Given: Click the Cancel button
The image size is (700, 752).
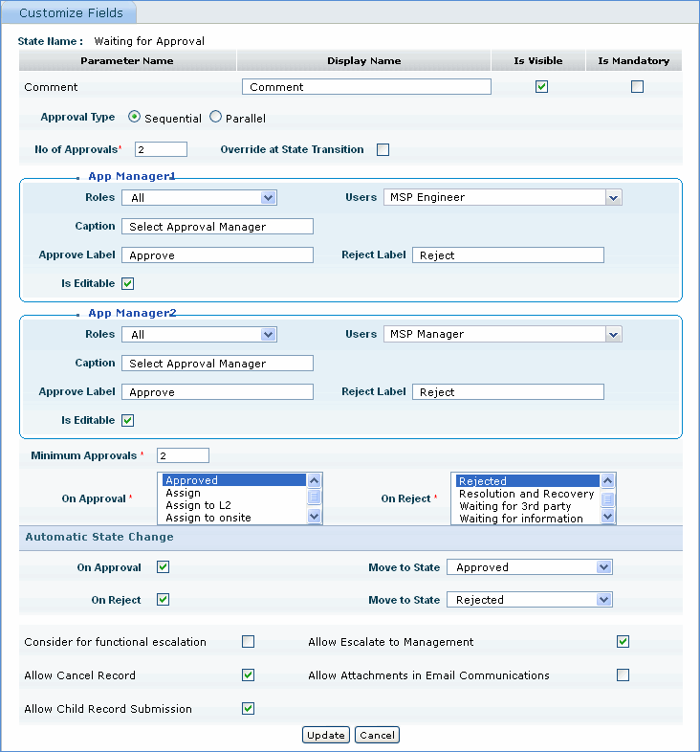Looking at the screenshot, I should tap(377, 736).
